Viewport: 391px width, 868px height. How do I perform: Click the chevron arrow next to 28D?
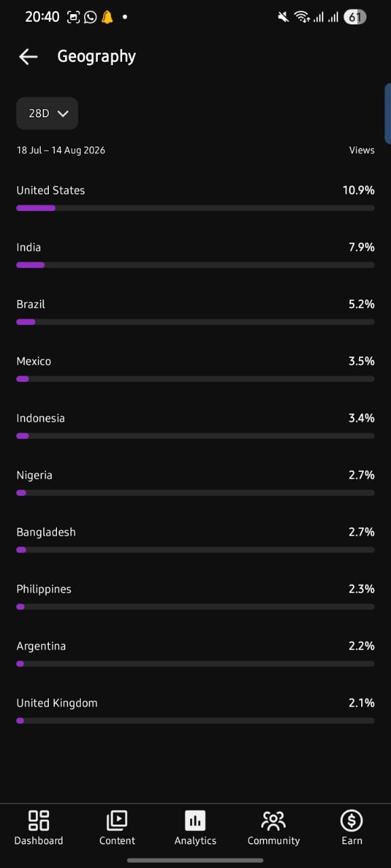click(x=63, y=114)
